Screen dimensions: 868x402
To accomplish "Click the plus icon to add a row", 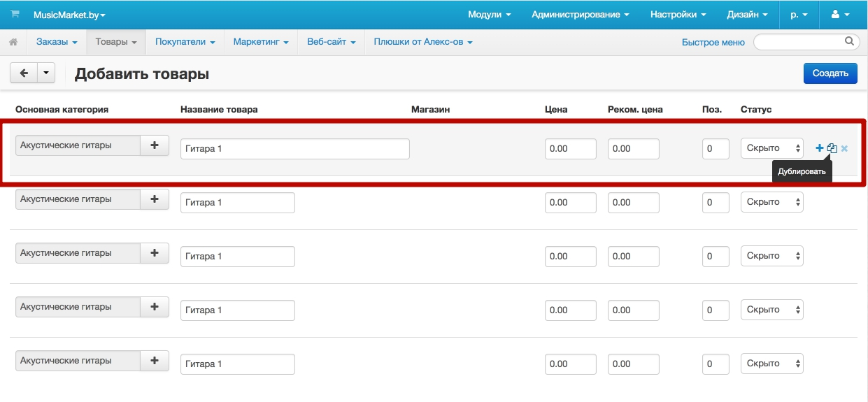I will (820, 148).
